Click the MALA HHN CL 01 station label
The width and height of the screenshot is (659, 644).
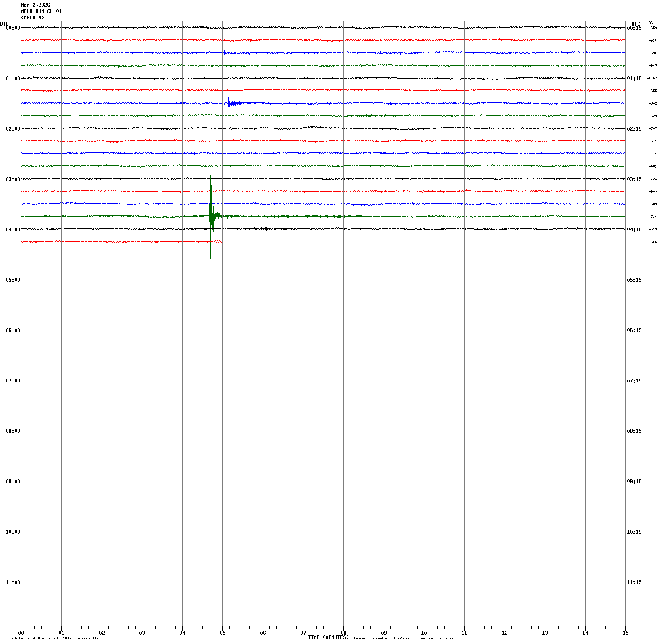click(41, 11)
